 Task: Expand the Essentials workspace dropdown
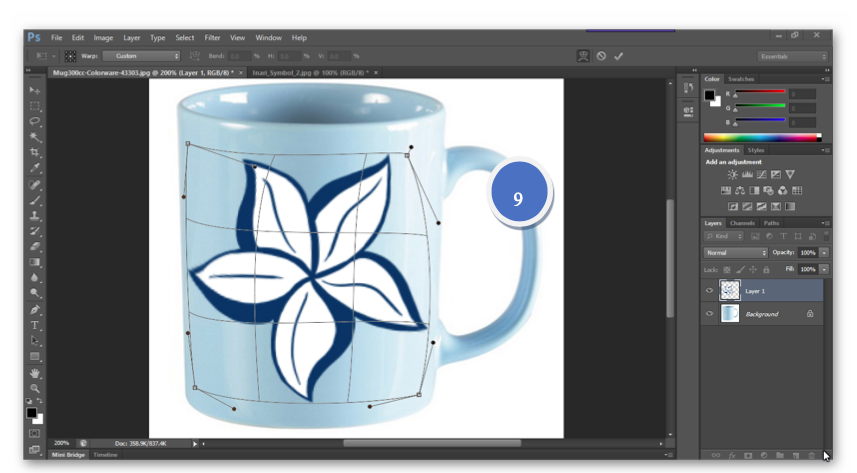(x=793, y=56)
